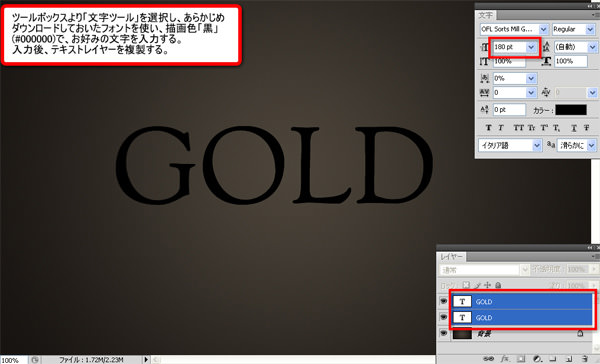
Task: Open the Regular font style dropdown
Action: [x=590, y=29]
